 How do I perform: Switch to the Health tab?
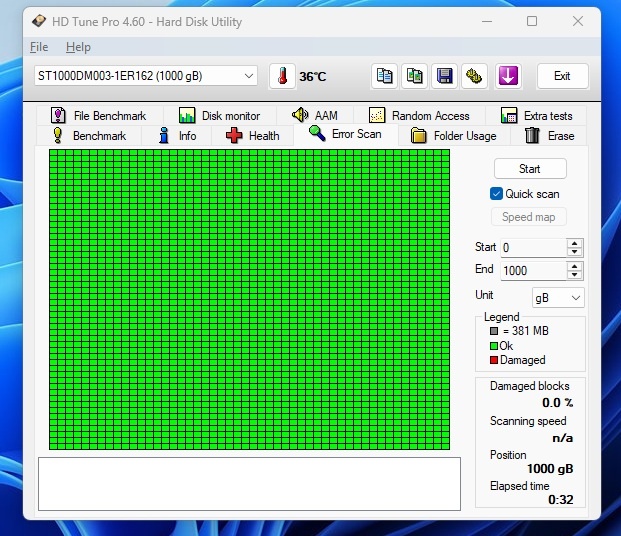coord(253,136)
